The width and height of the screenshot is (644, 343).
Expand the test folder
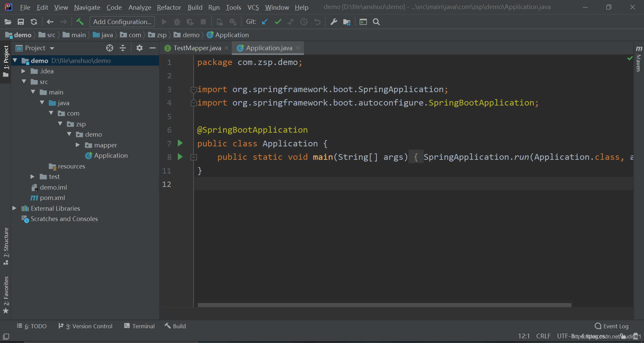[x=33, y=177]
